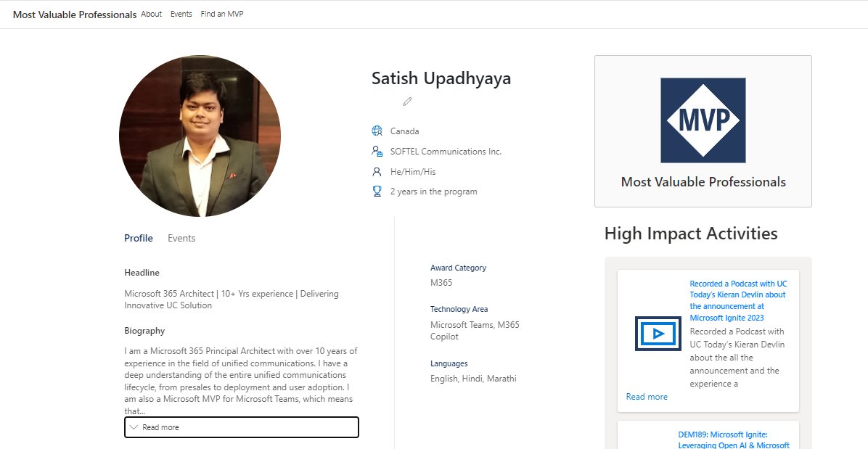
Task: Open Events in the top navigation bar
Action: coord(181,13)
